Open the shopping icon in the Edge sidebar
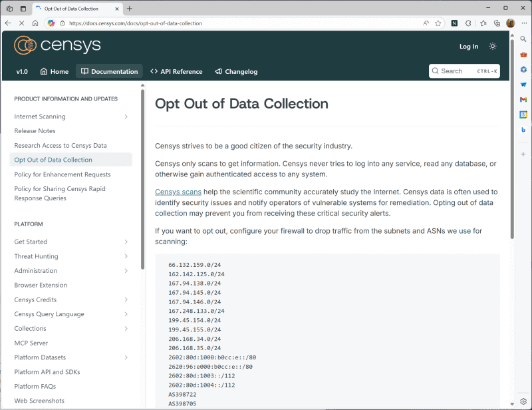This screenshot has width=532, height=410. pos(523,54)
